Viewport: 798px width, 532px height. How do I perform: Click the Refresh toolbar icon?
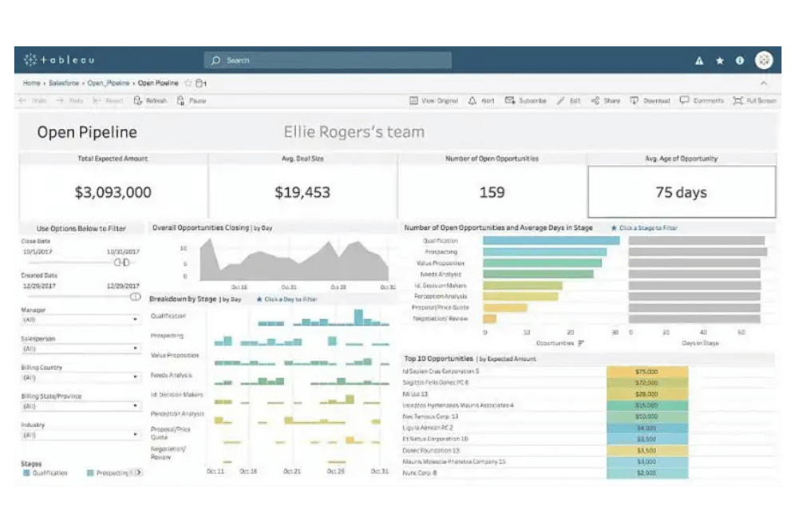point(150,101)
